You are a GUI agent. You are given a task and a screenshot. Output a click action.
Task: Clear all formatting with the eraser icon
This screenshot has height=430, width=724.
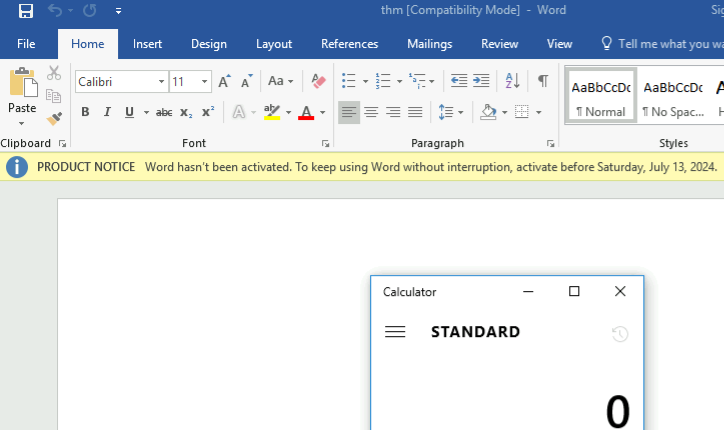[x=318, y=81]
